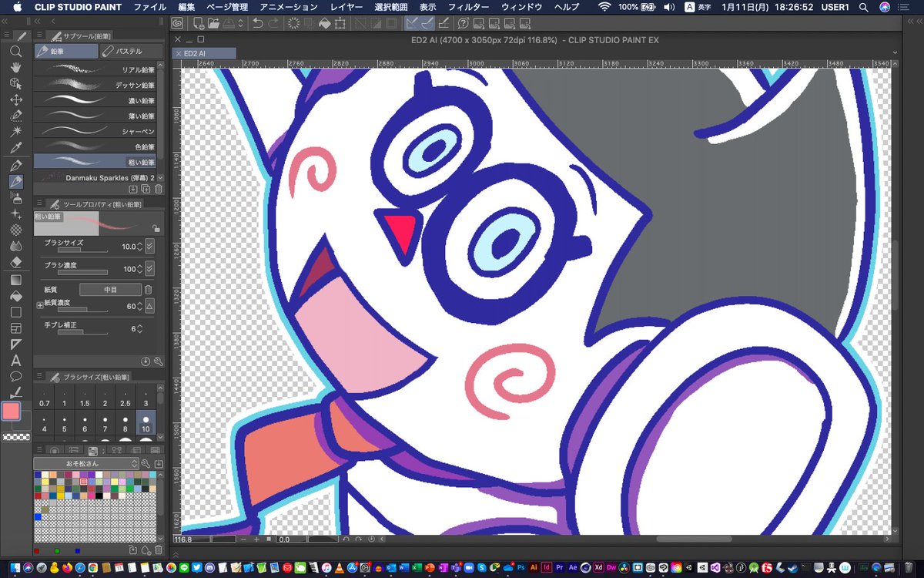This screenshot has width=924, height=578.
Task: Click the Scale/rotate transform icon
Action: (340, 23)
